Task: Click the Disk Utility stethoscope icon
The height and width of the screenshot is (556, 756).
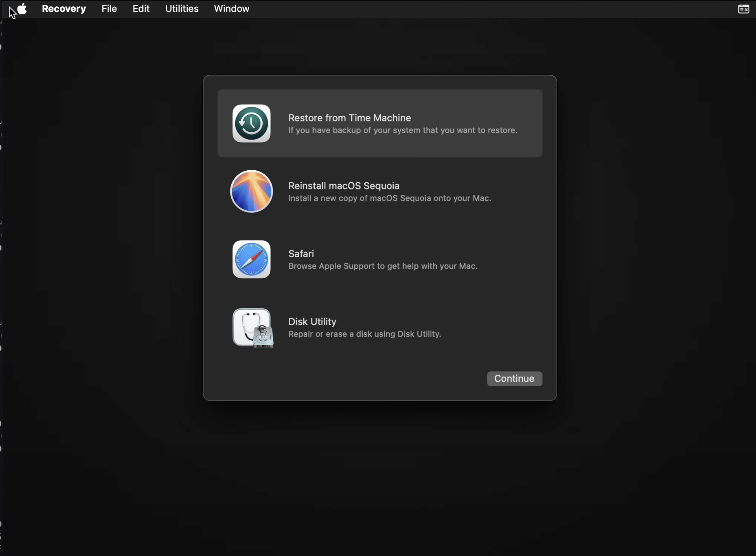Action: [x=253, y=328]
